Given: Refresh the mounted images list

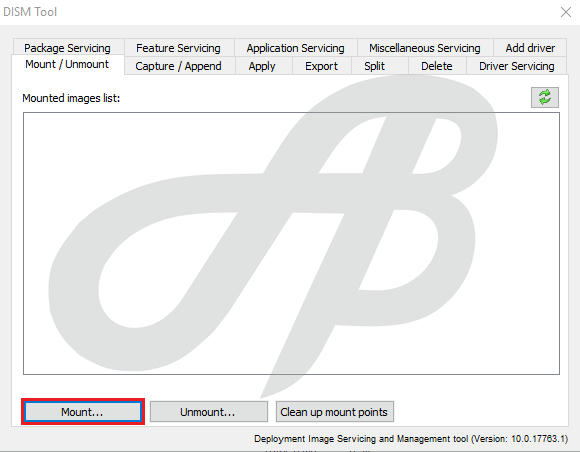Looking at the screenshot, I should [544, 98].
